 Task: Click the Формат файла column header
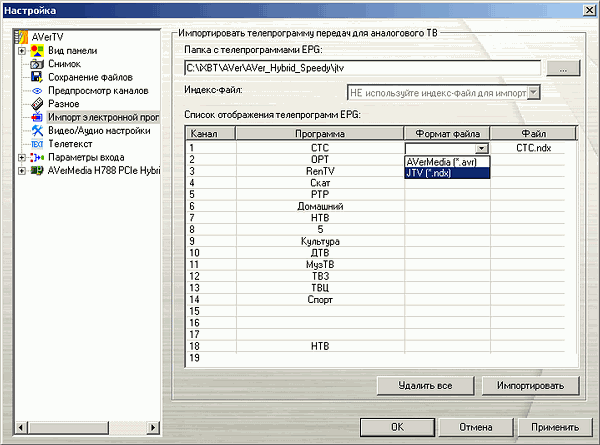tap(448, 134)
